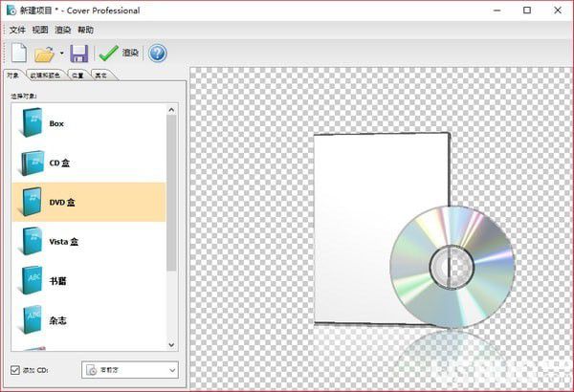Uncheck the 添加 CD checkbox
Image resolution: width=574 pixels, height=392 pixels.
14,370
